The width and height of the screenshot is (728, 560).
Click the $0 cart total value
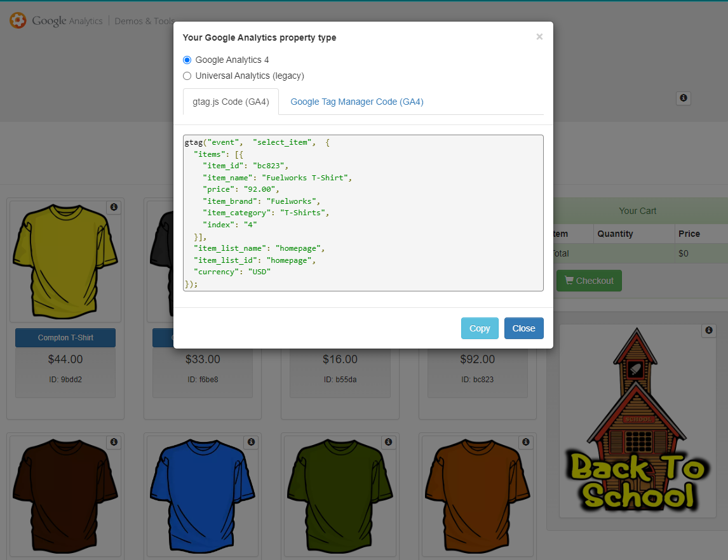point(684,253)
